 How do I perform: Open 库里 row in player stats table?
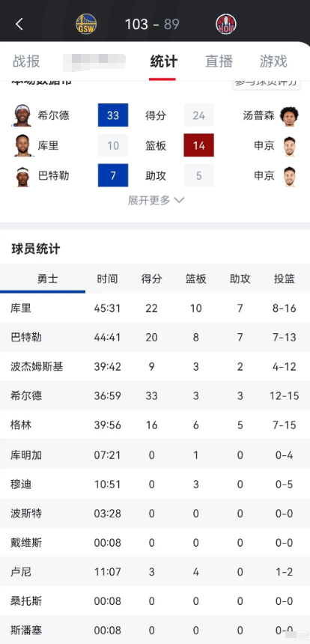pyautogui.click(x=155, y=308)
